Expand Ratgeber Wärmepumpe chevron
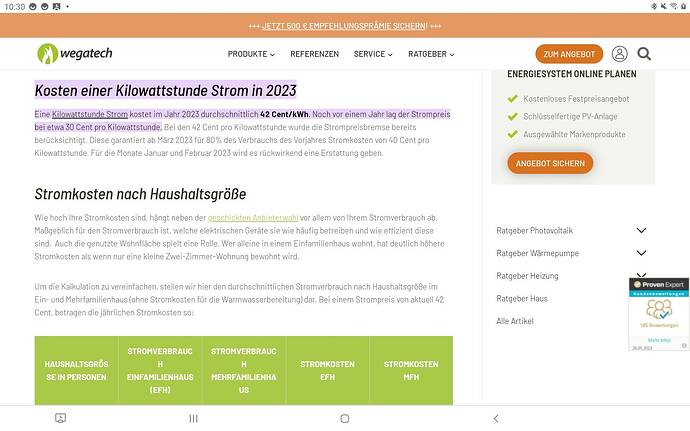 (641, 253)
